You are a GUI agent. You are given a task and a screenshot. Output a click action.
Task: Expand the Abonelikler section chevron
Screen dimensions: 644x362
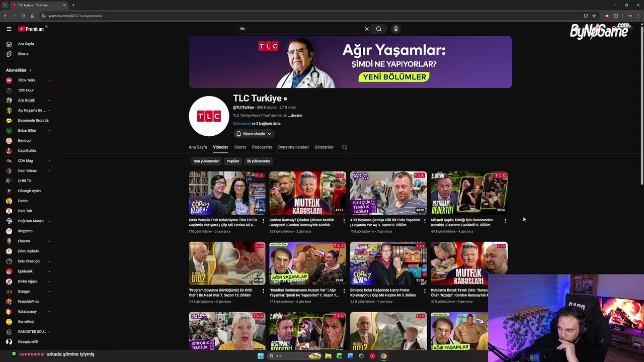(x=30, y=70)
